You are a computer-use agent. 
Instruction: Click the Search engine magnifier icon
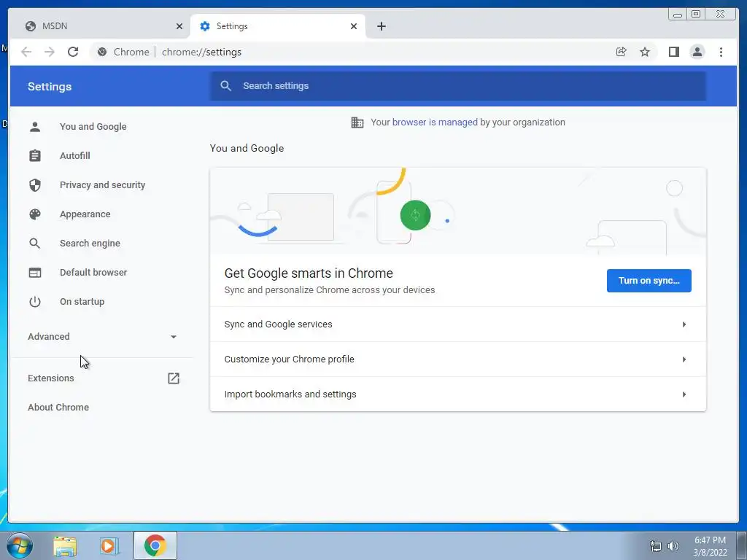pyautogui.click(x=35, y=244)
